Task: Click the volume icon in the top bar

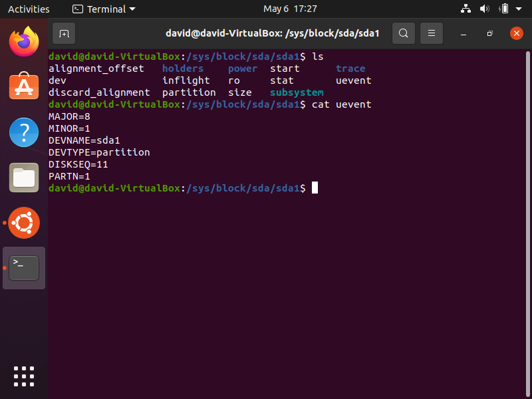Action: tap(484, 9)
